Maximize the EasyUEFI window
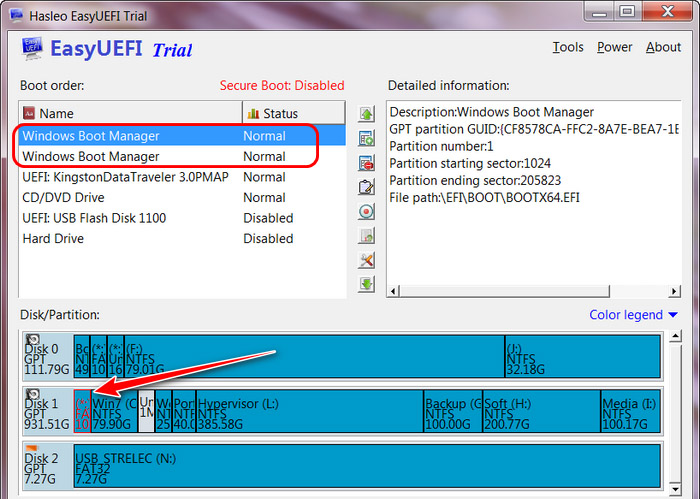 click(628, 11)
